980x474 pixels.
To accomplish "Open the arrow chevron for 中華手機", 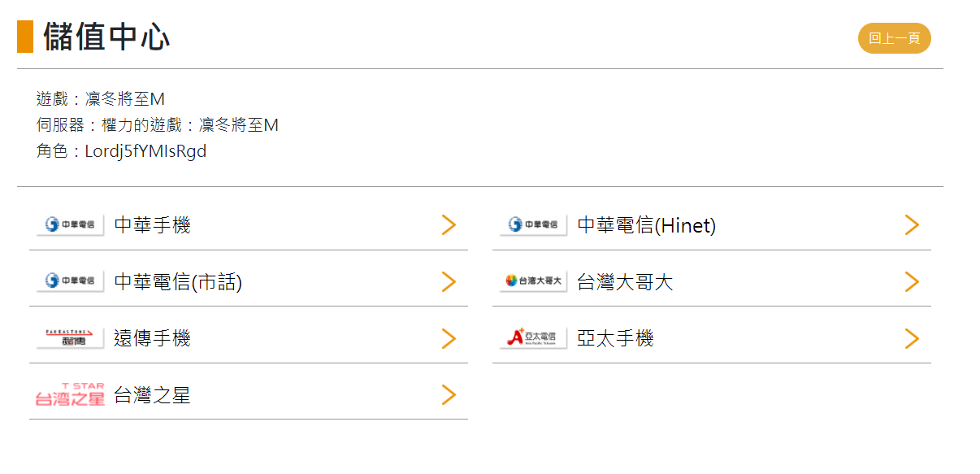I will point(449,225).
